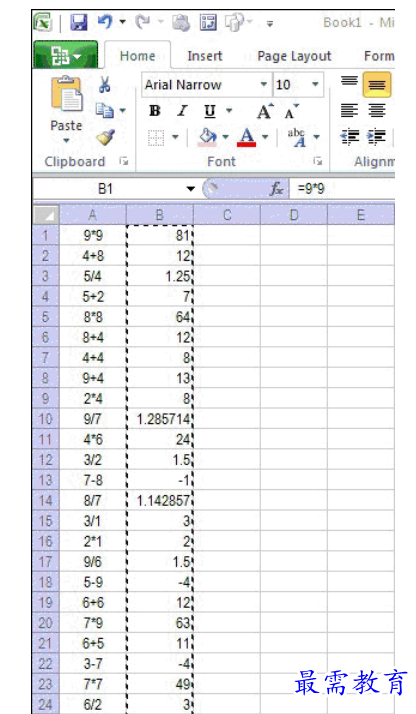The height and width of the screenshot is (714, 416).
Task: Open the Arial Narrow font name dropdown
Action: tap(263, 85)
